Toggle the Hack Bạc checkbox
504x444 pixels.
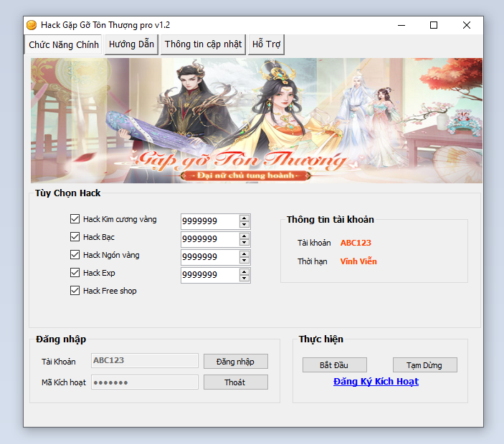point(75,237)
